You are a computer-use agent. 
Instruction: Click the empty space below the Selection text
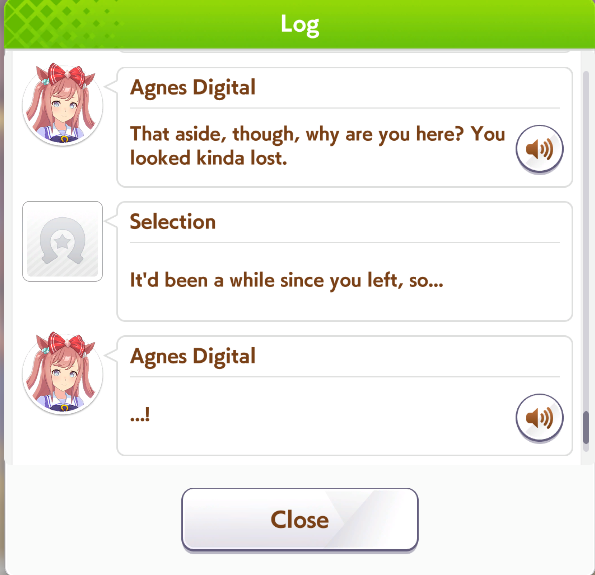345,306
